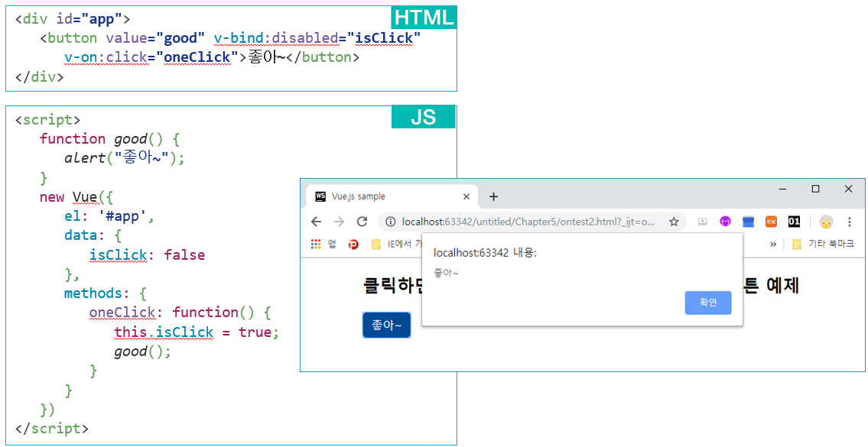Maximize the Chrome window

tap(815, 189)
